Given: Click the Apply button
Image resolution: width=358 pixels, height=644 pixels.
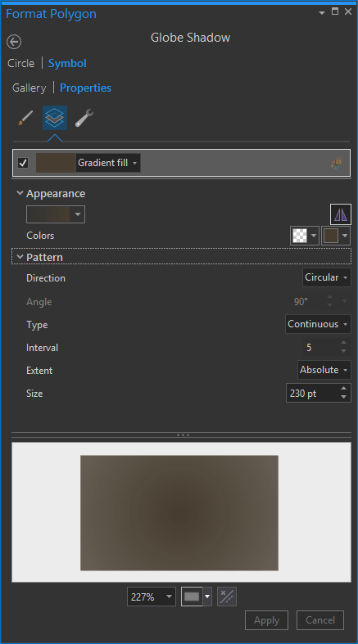Looking at the screenshot, I should (266, 620).
